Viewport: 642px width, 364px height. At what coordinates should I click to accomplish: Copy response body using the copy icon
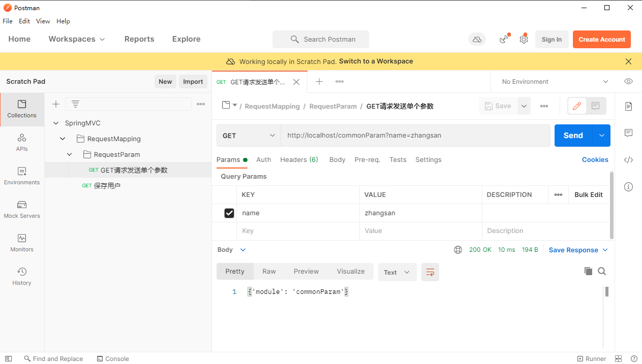click(x=588, y=271)
